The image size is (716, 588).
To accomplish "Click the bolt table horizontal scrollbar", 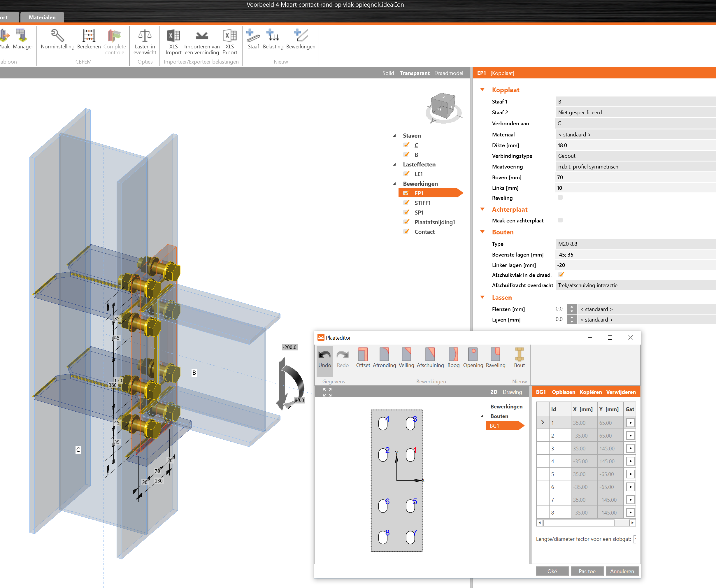I will (x=578, y=523).
